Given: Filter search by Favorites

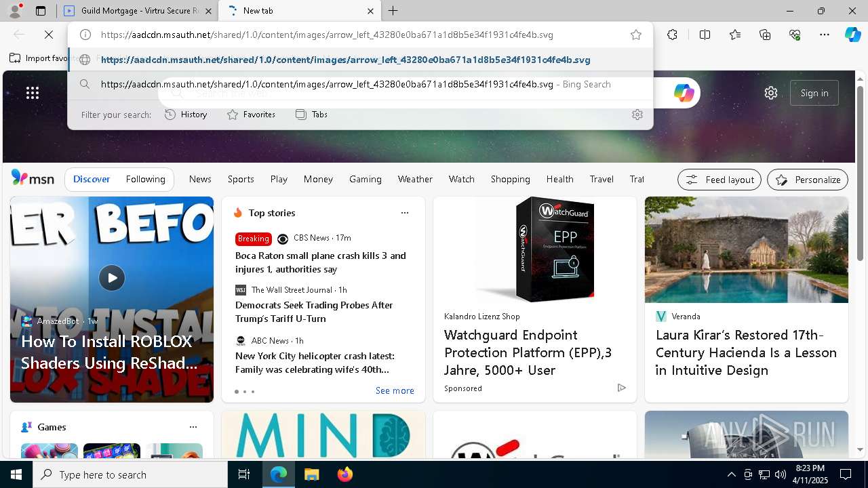Looking at the screenshot, I should pos(251,115).
